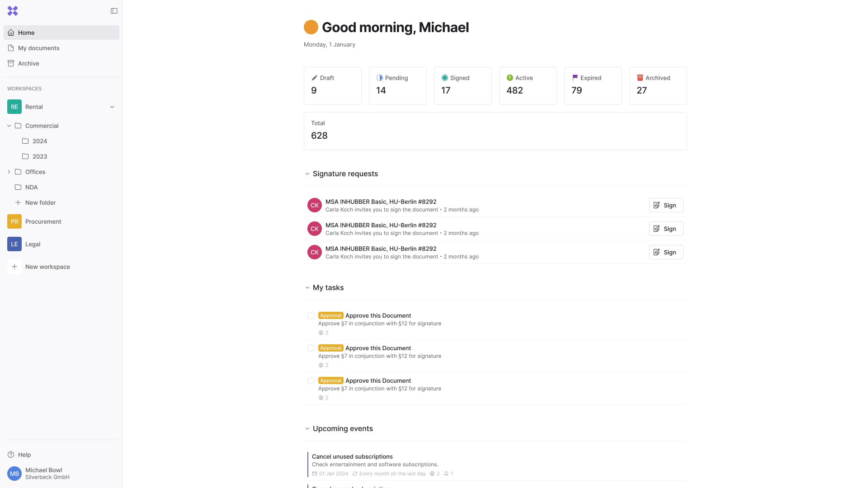Check off the first Approve this Document task
Image resolution: width=868 pixels, height=488 pixels.
[311, 315]
